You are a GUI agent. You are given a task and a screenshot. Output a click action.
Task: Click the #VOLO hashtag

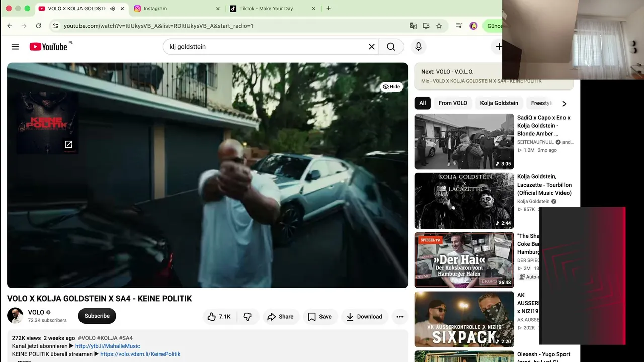(87, 338)
